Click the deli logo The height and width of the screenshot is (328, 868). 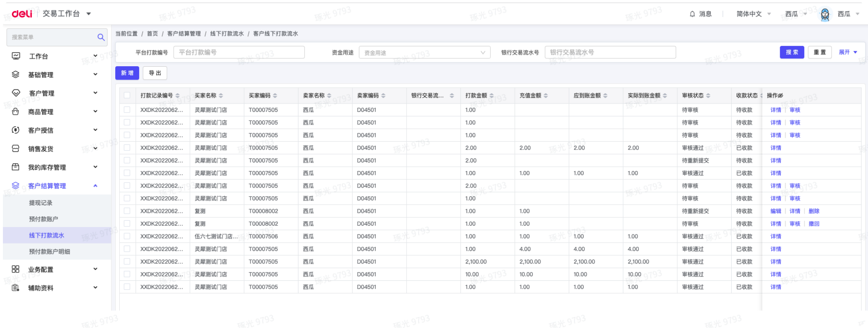(x=22, y=14)
